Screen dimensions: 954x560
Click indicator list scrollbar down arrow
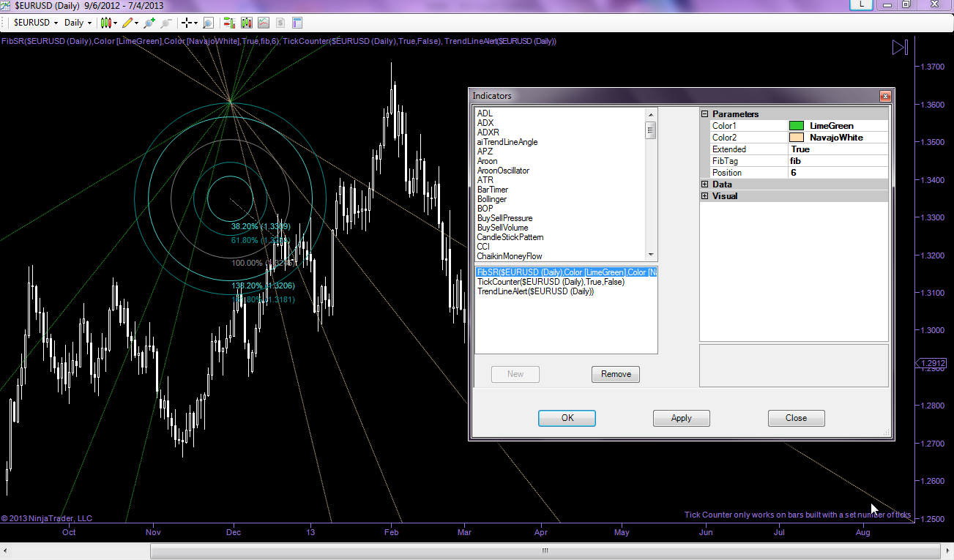(x=650, y=255)
